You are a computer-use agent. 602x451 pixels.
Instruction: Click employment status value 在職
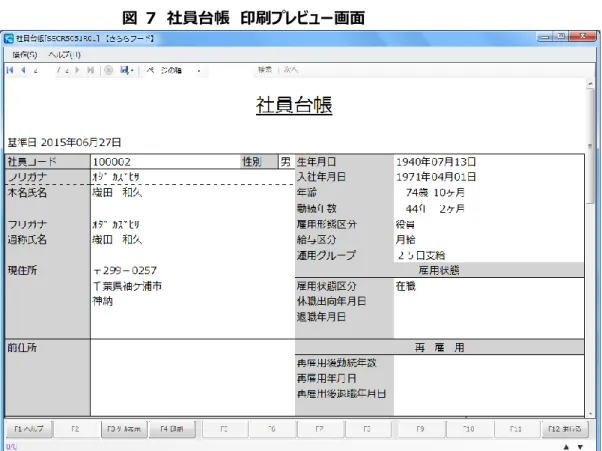click(405, 286)
